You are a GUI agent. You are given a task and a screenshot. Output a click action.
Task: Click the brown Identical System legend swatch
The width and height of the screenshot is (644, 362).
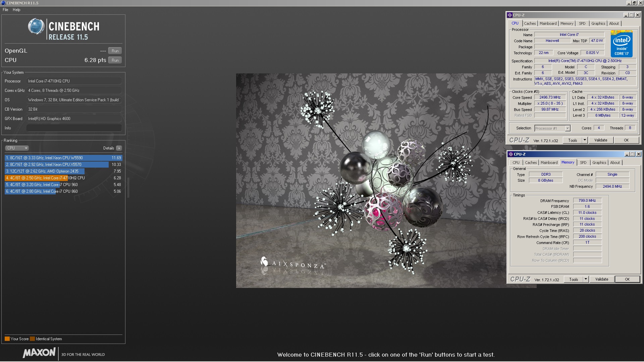click(x=32, y=339)
